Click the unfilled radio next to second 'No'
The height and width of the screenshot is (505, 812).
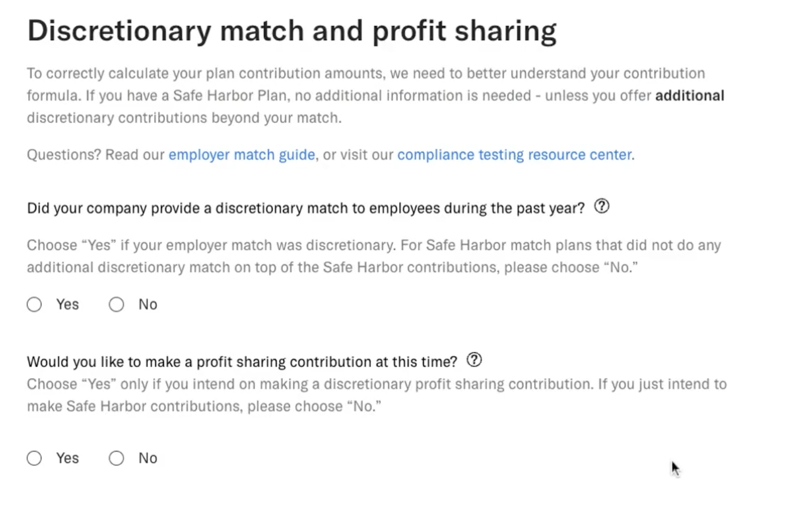(116, 458)
